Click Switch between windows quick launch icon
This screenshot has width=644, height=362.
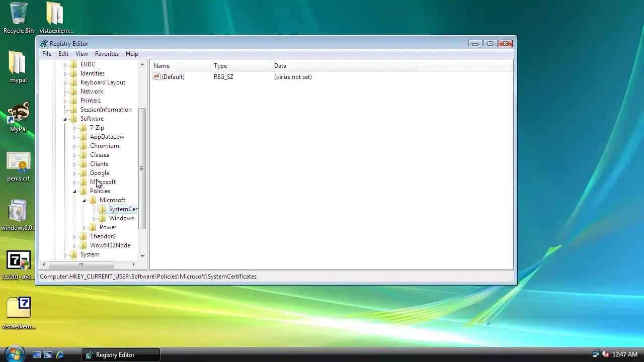(48, 354)
